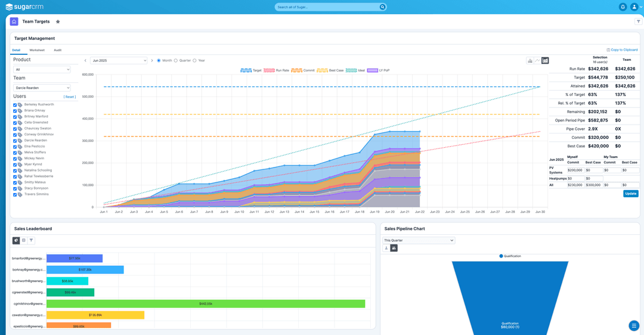
Task: Click the home icon beside Team Targets
Action: coord(14,21)
